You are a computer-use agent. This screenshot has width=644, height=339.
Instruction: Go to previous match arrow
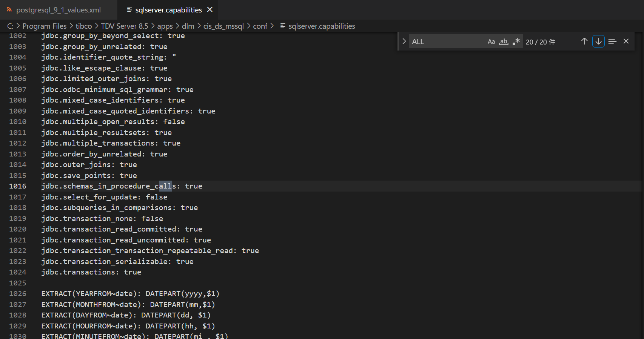(x=584, y=41)
